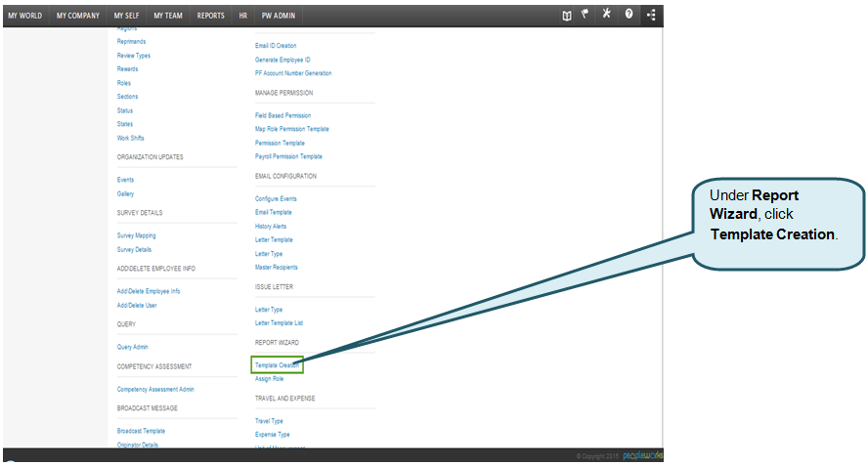This screenshot has width=868, height=465.
Task: Click the open book icon in top bar
Action: 566,15
